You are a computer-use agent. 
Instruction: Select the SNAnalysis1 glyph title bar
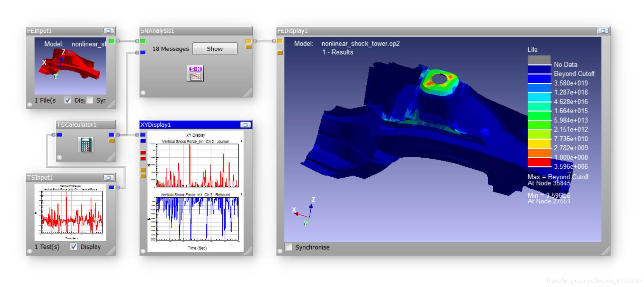pyautogui.click(x=196, y=31)
